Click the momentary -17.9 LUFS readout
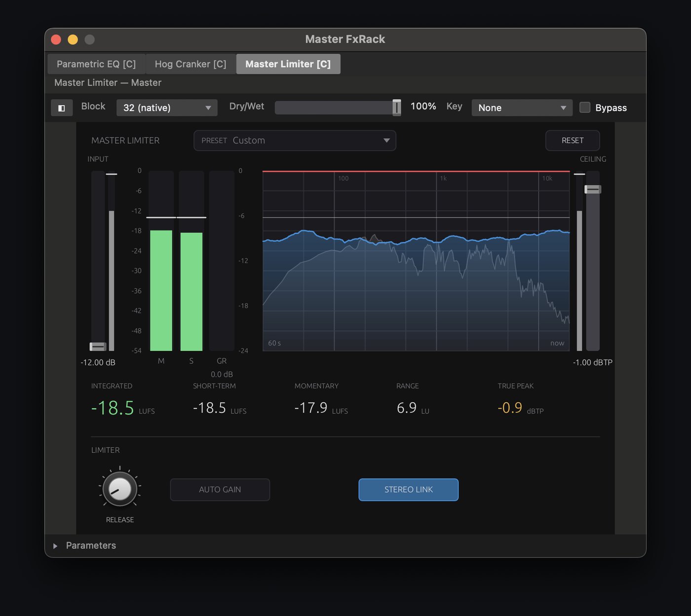 pyautogui.click(x=321, y=408)
